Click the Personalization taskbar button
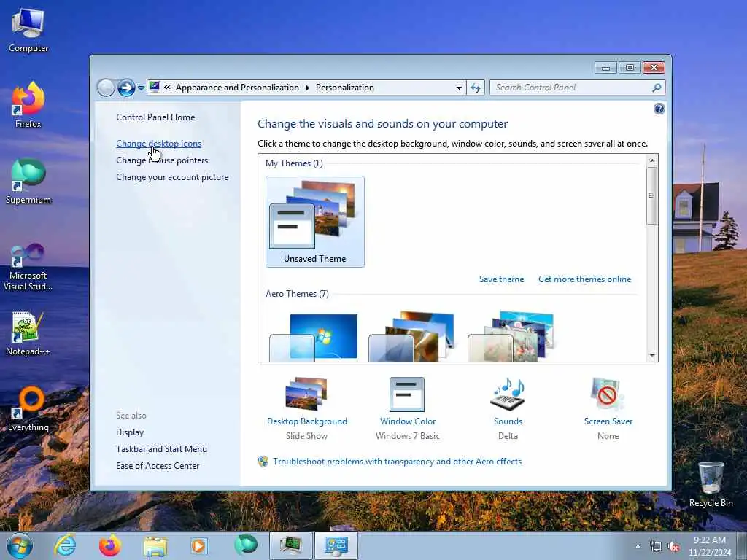The image size is (747, 560). click(x=336, y=545)
